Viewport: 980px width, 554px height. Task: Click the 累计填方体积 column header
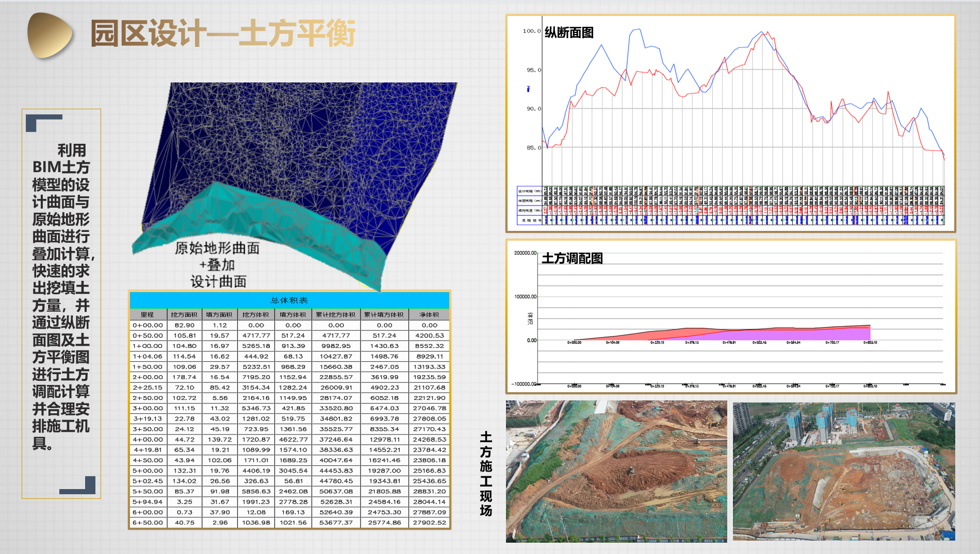[x=384, y=314]
